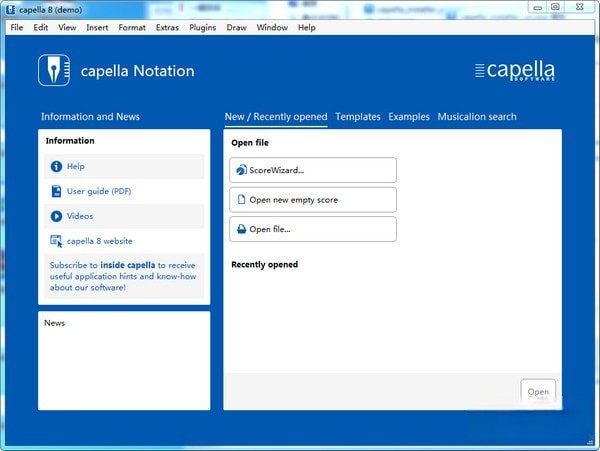600x451 pixels.
Task: Open the File menu
Action: [16, 27]
